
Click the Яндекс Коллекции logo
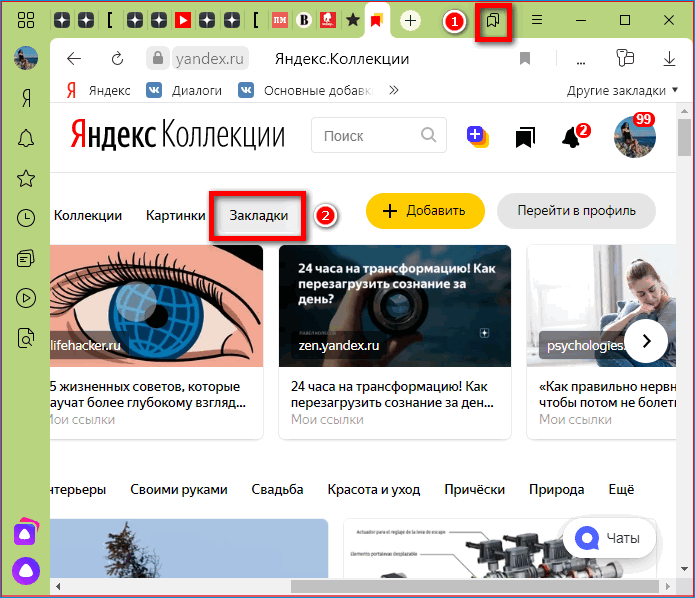point(177,133)
